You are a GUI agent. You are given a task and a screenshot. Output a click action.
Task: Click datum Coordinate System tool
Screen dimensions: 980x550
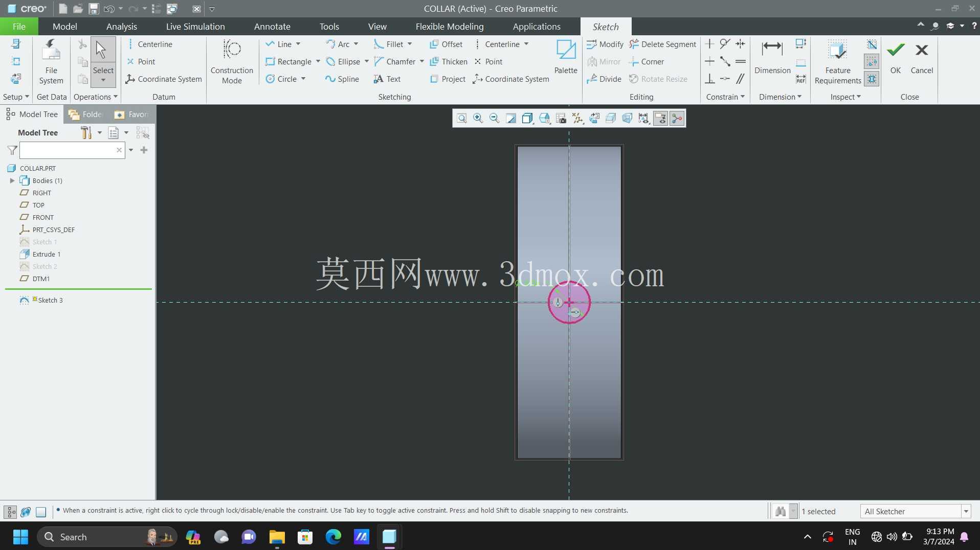pyautogui.click(x=164, y=79)
